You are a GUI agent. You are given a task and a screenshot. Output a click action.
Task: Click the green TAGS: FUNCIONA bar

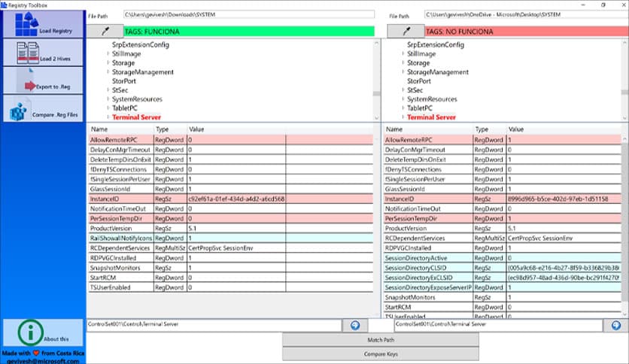[249, 32]
